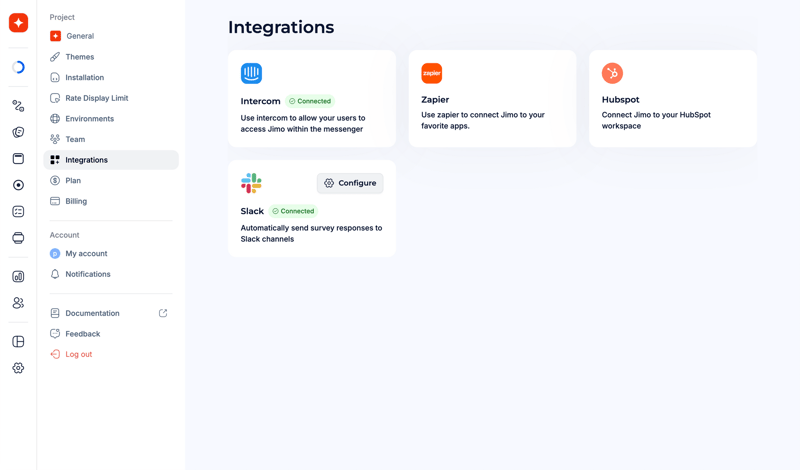
Task: Click the Intercom logo icon
Action: (x=252, y=73)
